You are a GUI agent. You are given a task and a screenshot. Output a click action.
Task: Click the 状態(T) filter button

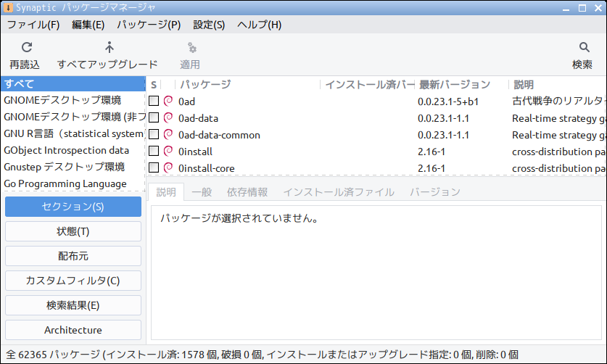pos(73,231)
